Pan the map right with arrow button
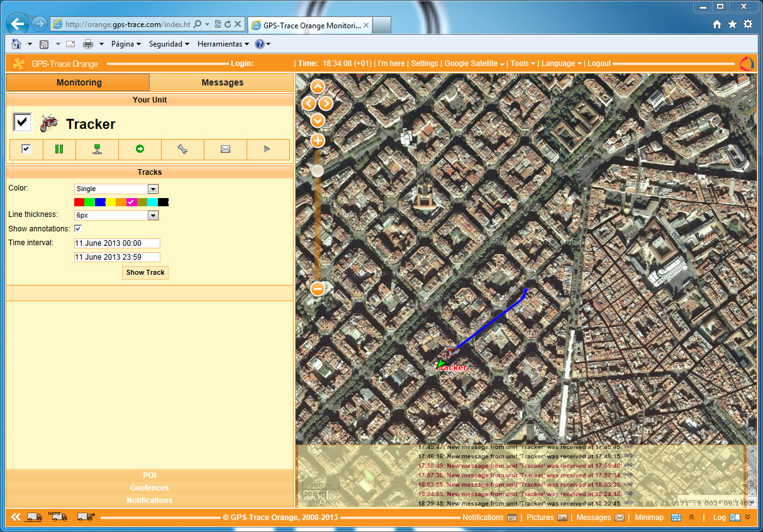This screenshot has width=763, height=532. [326, 103]
